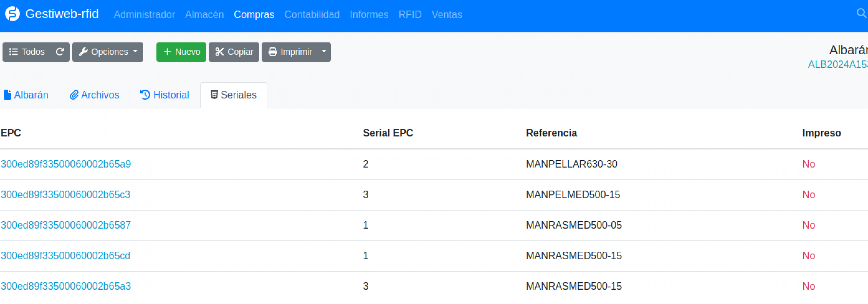This screenshot has height=304, width=868.
Task: Open the search magnifier icon
Action: pos(861,14)
